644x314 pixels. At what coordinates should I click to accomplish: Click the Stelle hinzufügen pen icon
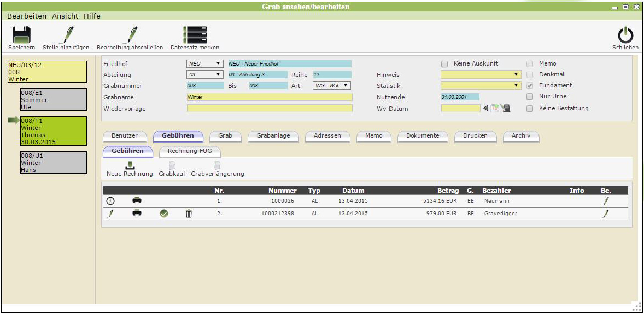[x=66, y=35]
